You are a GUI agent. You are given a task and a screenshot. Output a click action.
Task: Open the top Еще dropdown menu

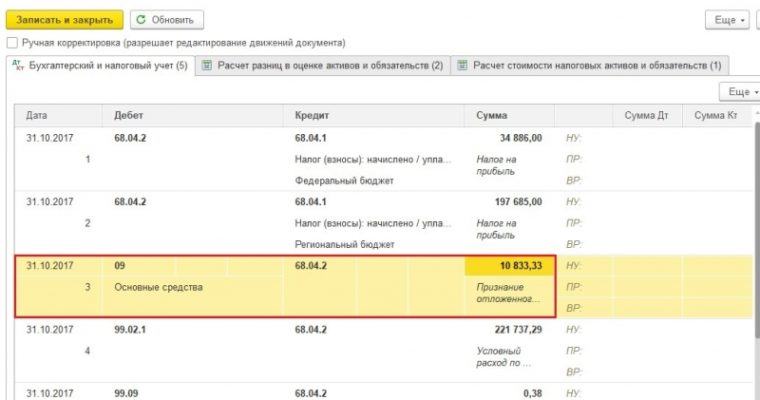click(x=727, y=20)
